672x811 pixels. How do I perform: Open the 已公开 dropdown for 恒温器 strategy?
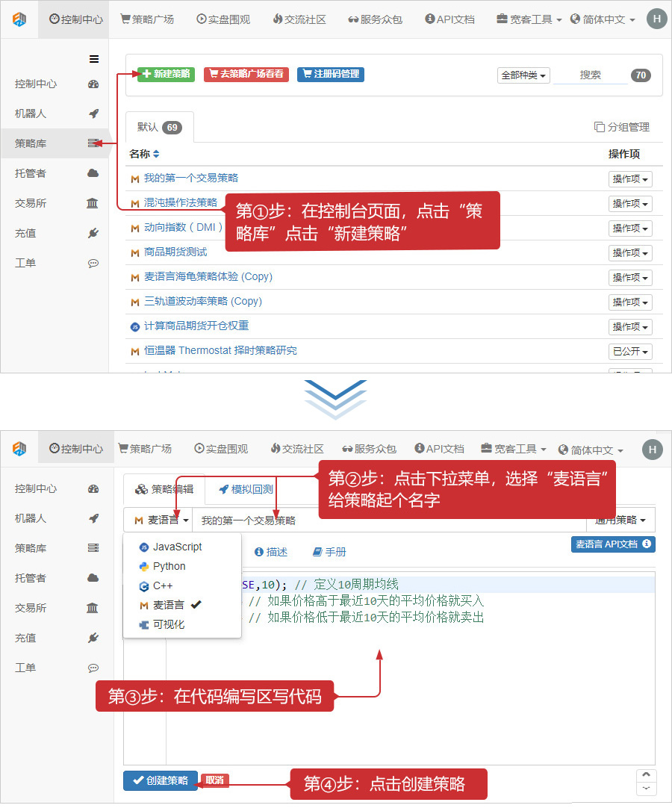[630, 351]
